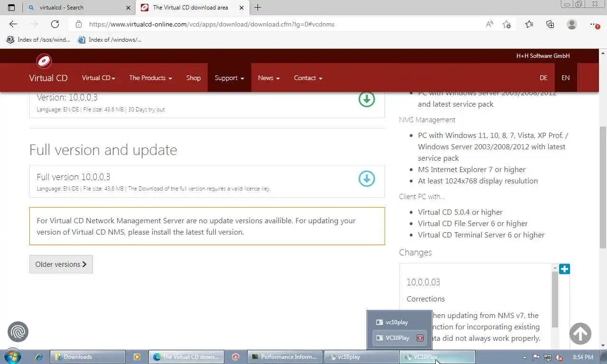
Task: Click the Full version 10.0.0.3 title
Action: (74, 177)
